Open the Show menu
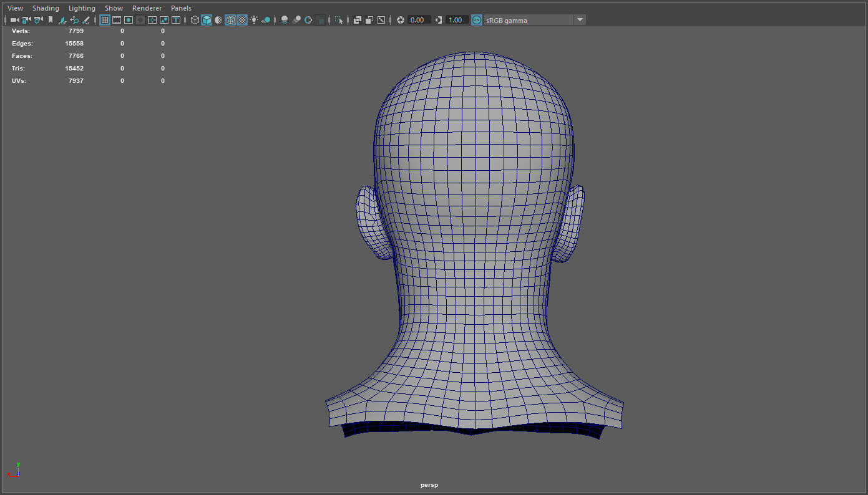The width and height of the screenshot is (868, 495). (x=114, y=8)
